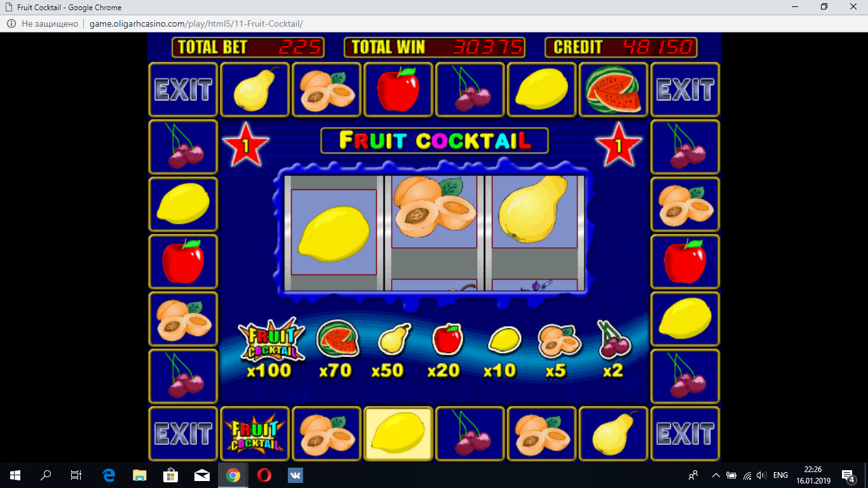Click the bottom-right EXIT button
868x488 pixels.
pos(685,434)
